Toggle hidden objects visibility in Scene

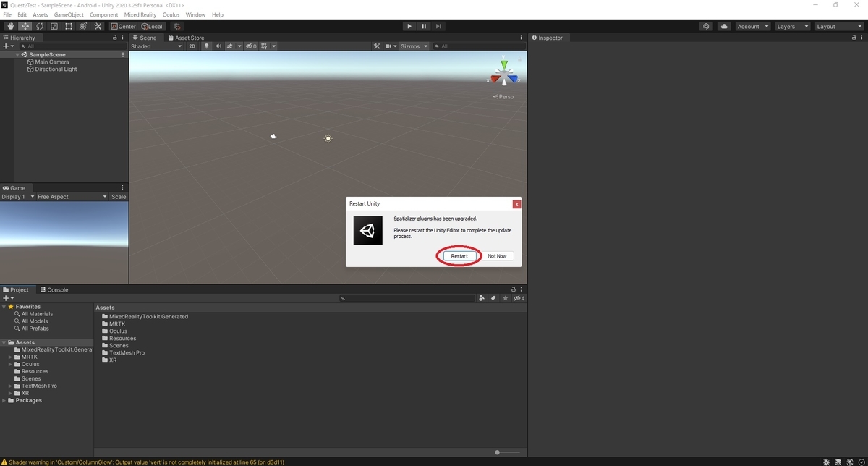click(x=250, y=46)
